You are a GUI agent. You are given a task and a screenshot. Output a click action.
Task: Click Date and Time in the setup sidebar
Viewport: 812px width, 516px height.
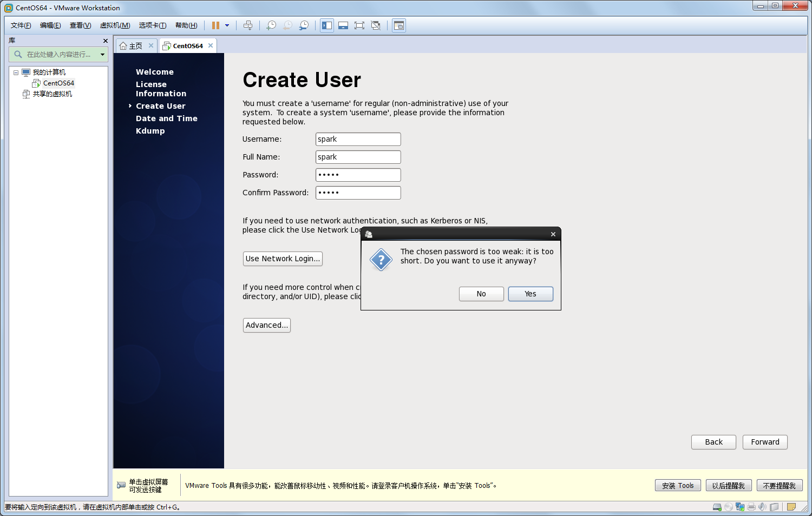point(167,118)
